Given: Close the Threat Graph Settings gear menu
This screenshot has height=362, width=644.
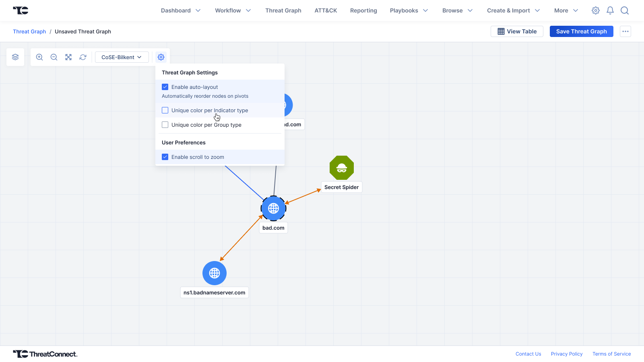Looking at the screenshot, I should coord(161,57).
